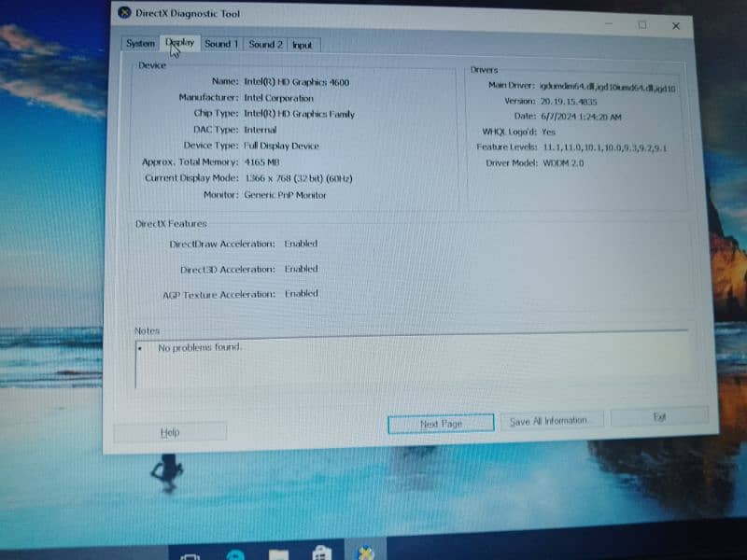Click inside the Notes text box

pos(411,364)
